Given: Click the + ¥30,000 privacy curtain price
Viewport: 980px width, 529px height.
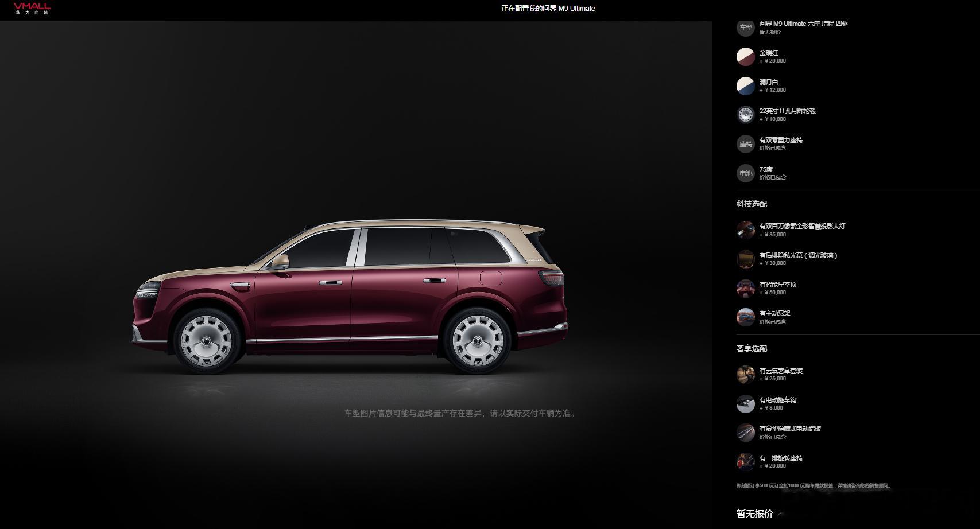Looking at the screenshot, I should [x=773, y=263].
